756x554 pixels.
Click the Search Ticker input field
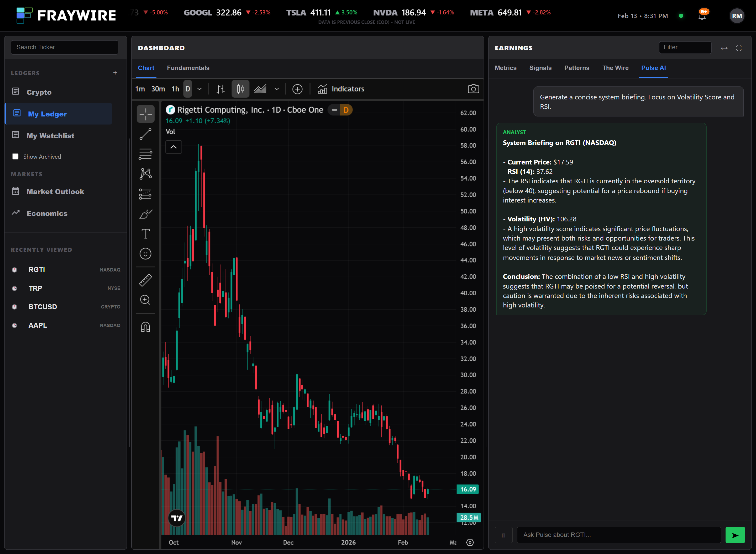click(64, 47)
